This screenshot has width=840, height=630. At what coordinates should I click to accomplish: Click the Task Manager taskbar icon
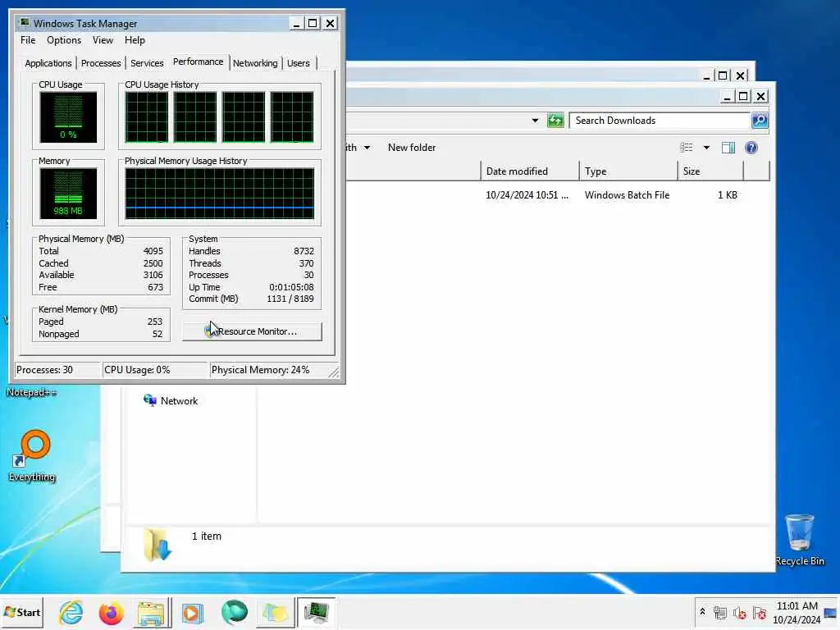click(x=316, y=612)
